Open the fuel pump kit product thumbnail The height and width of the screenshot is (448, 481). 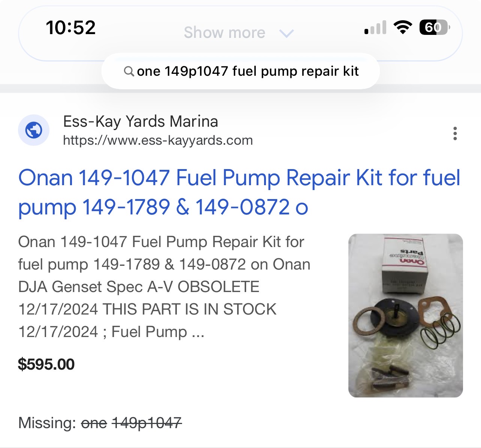pos(405,315)
